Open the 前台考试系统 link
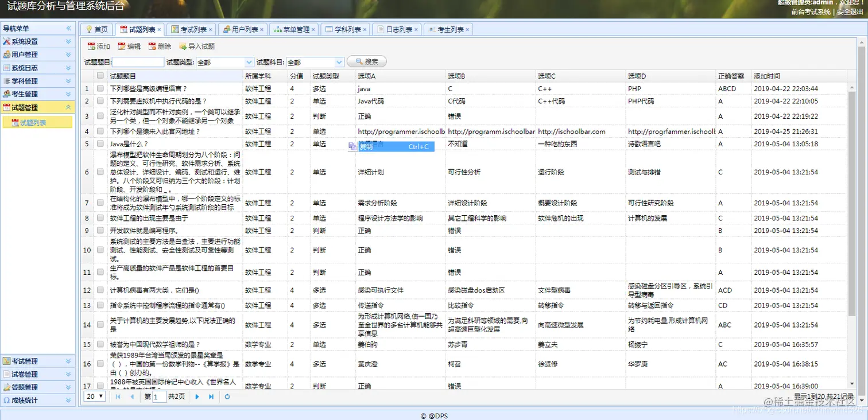868x420 pixels. pyautogui.click(x=811, y=11)
